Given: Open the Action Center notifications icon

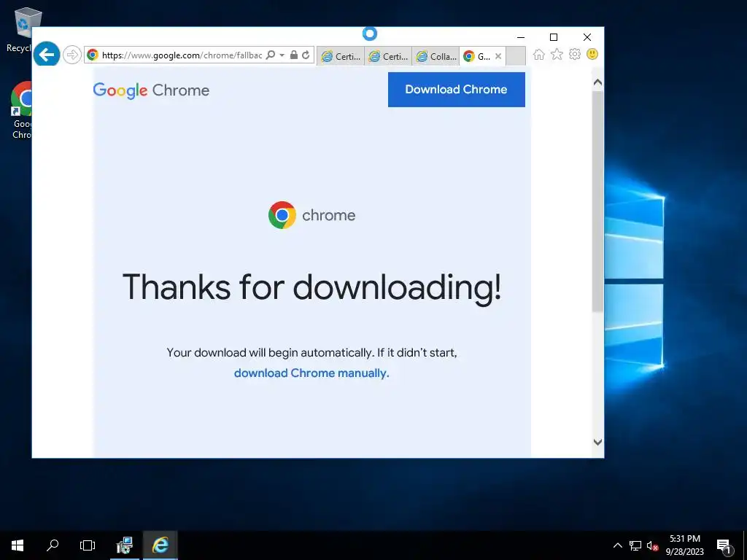Looking at the screenshot, I should coord(724,545).
